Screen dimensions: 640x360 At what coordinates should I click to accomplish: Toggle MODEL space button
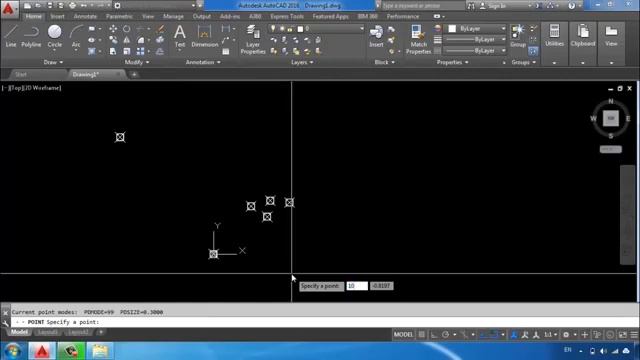[x=403, y=335]
